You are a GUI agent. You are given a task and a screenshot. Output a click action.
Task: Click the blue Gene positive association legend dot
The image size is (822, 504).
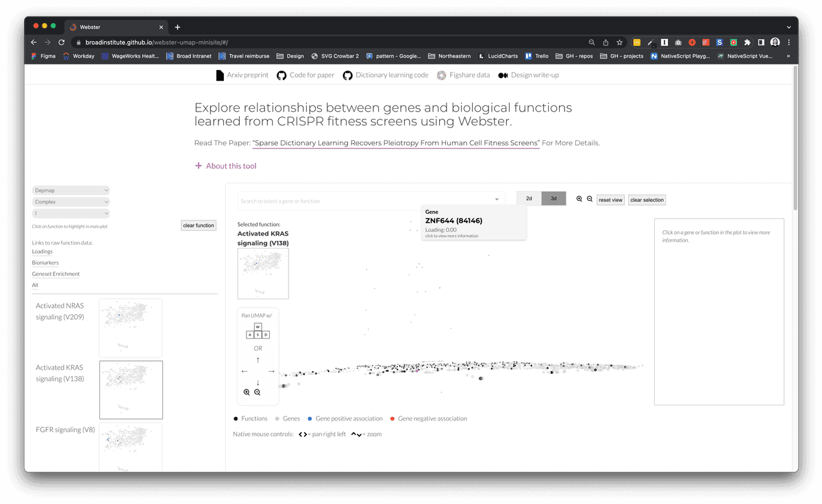pos(310,418)
